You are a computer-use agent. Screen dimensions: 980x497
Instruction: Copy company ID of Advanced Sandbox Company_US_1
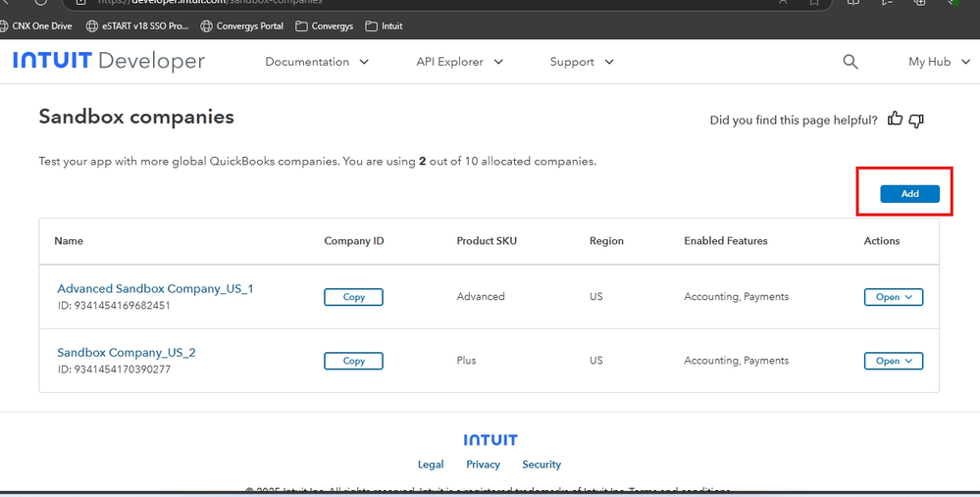pyautogui.click(x=353, y=297)
